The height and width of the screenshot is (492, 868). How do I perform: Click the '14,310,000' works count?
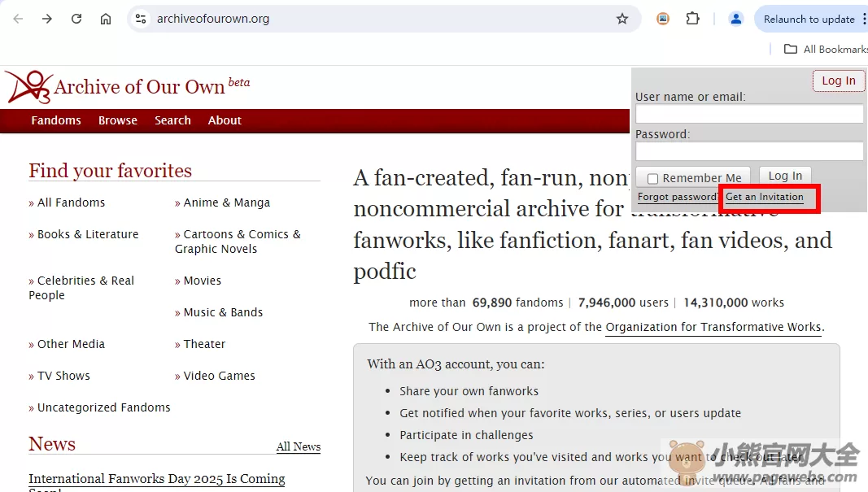[716, 303]
